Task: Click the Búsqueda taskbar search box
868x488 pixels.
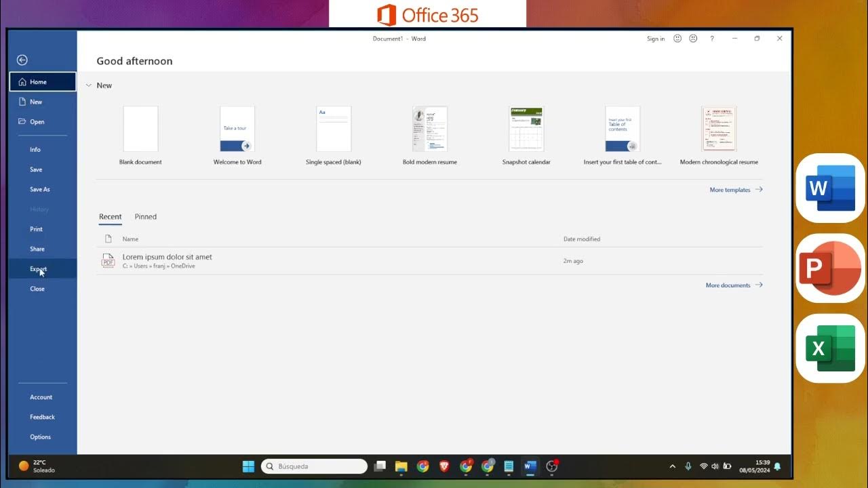Action: pos(314,466)
